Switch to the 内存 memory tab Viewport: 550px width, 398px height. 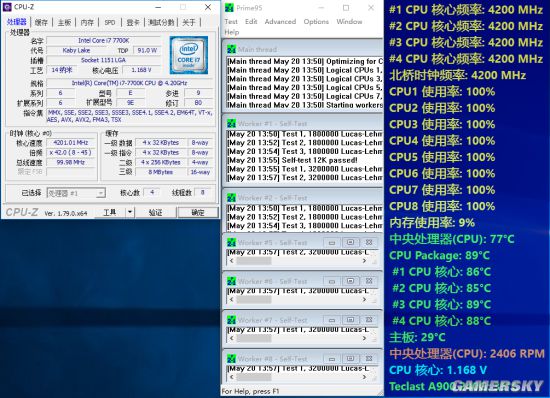pos(87,22)
